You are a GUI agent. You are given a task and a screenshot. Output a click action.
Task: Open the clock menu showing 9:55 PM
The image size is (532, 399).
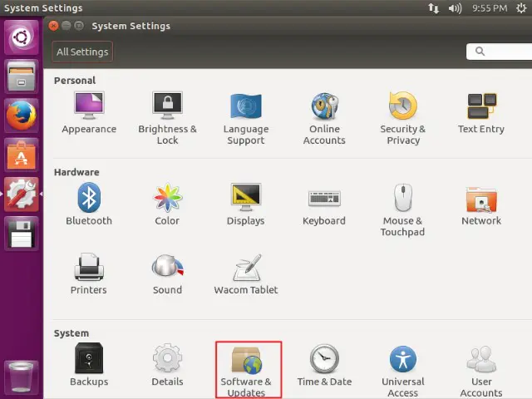point(489,8)
